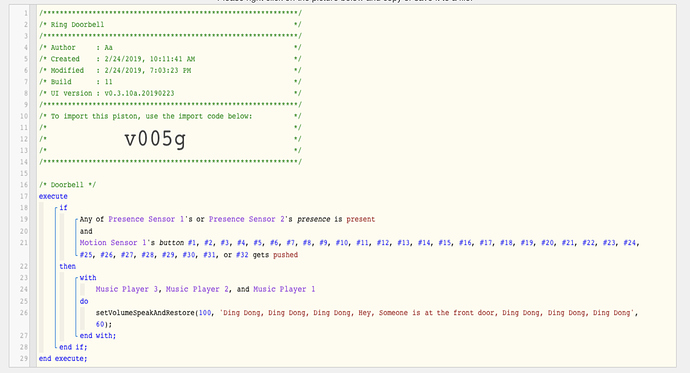Image resolution: width=690 pixels, height=373 pixels.
Task: Click the import code v005g
Action: tap(155, 139)
